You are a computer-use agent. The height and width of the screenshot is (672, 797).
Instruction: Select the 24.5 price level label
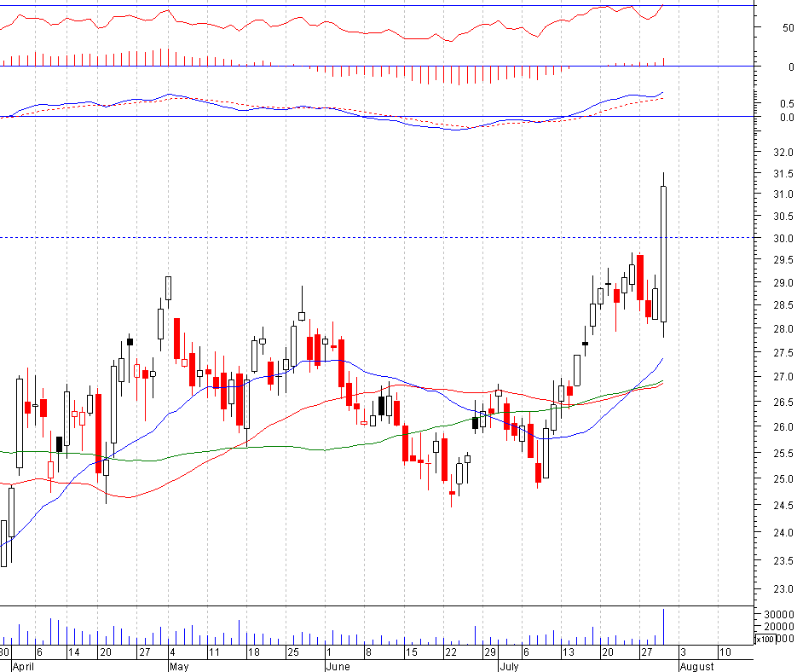[x=783, y=506]
